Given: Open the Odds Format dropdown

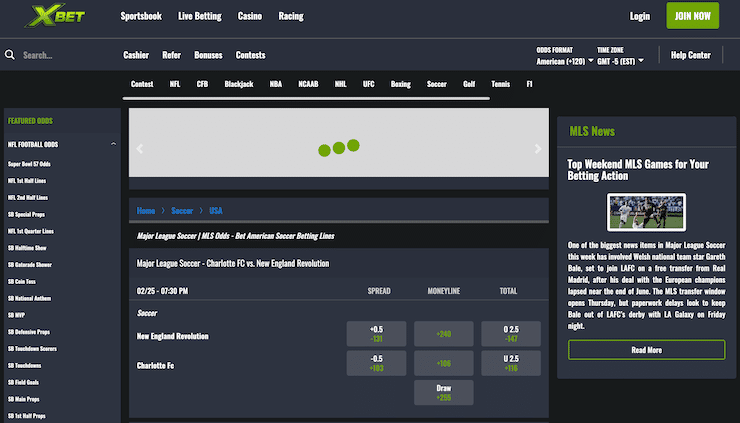Looking at the screenshot, I should click(565, 61).
